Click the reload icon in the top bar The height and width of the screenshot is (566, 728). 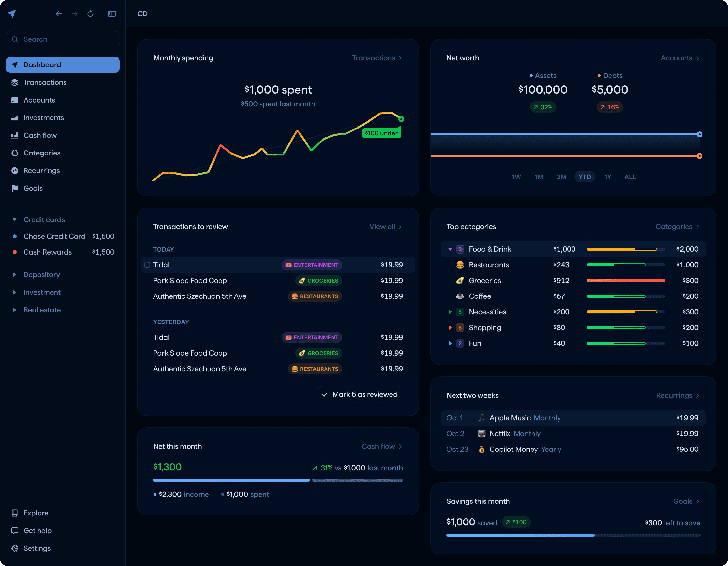click(x=90, y=14)
